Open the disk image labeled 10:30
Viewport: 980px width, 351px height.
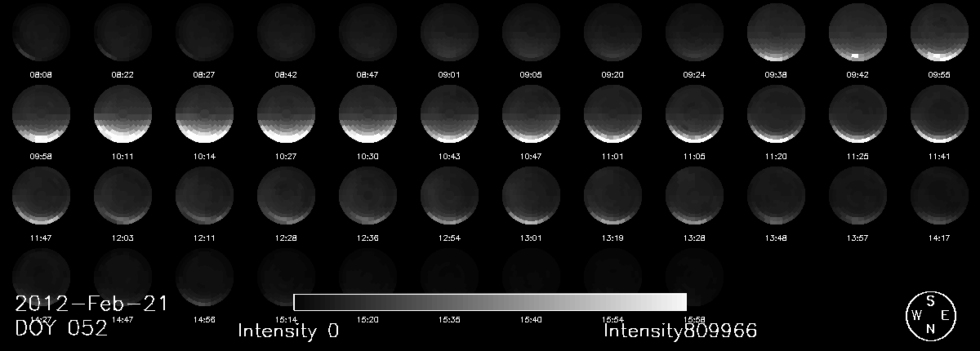pyautogui.click(x=367, y=114)
